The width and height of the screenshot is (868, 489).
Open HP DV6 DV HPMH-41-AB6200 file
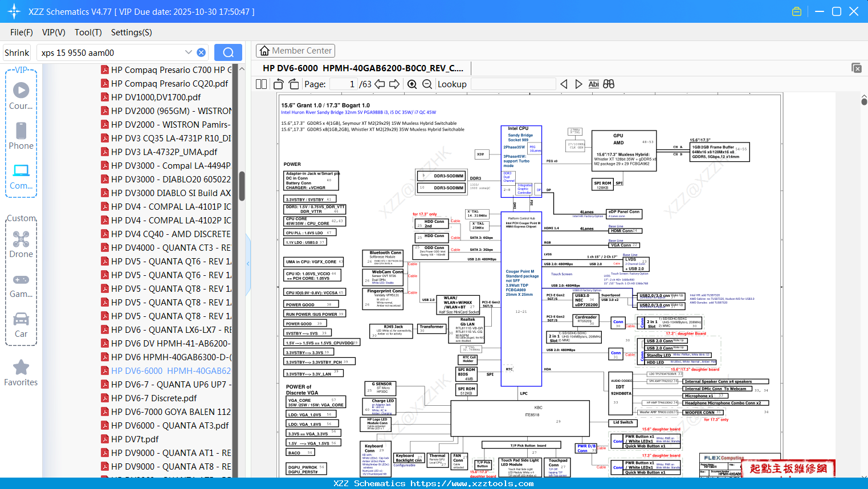(166, 344)
